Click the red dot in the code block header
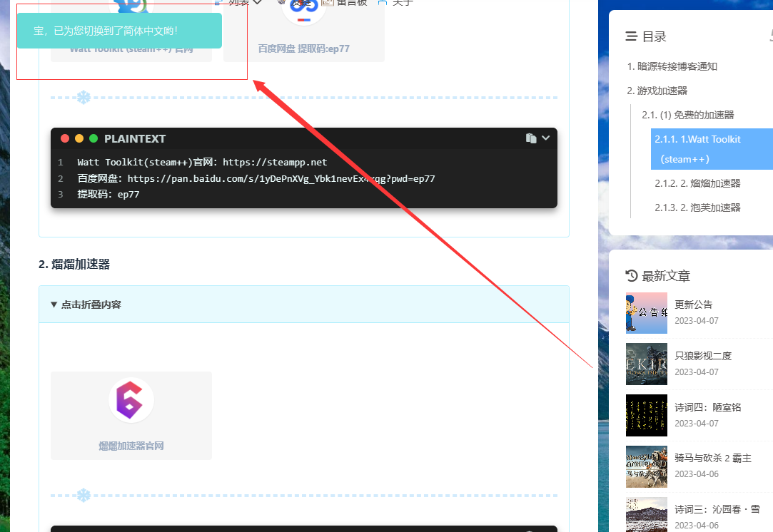 pos(65,139)
